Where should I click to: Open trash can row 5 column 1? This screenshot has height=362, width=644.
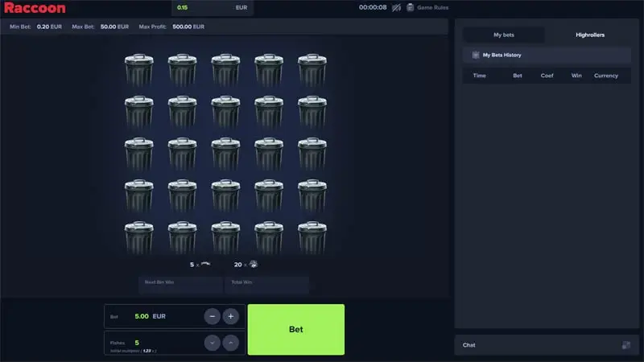point(139,237)
